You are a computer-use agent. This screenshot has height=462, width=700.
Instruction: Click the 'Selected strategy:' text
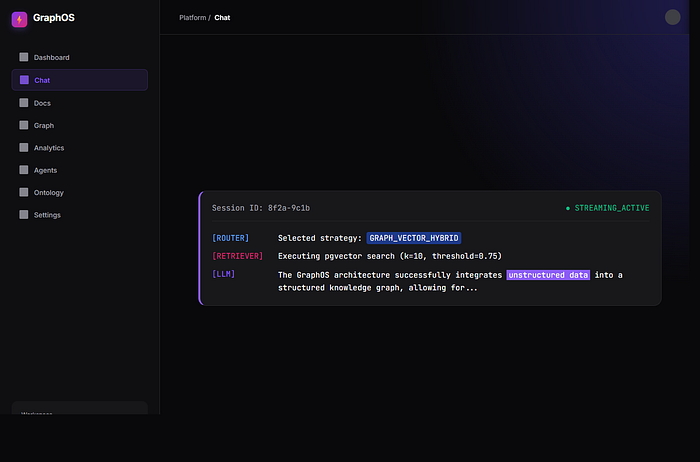tap(320, 238)
